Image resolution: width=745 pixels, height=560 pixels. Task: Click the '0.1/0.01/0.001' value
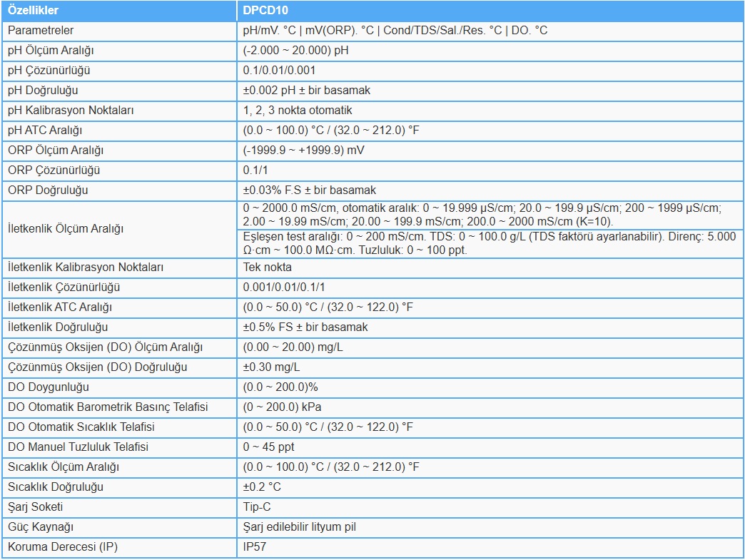[279, 71]
